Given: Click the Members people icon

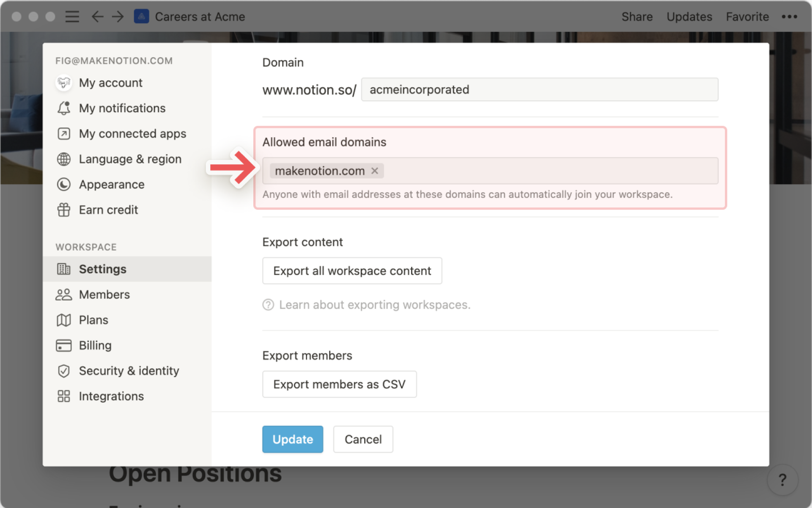Looking at the screenshot, I should (x=63, y=294).
